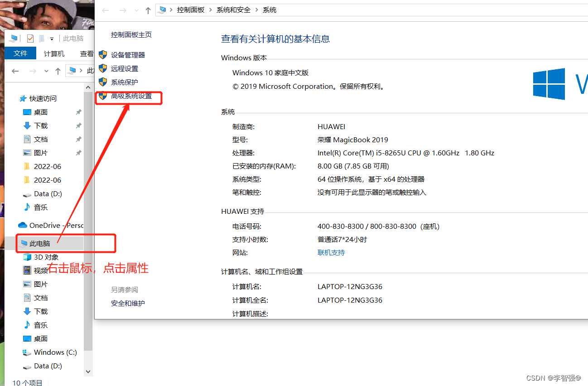
Task: Go up one level in File Explorer
Action: pos(58,71)
